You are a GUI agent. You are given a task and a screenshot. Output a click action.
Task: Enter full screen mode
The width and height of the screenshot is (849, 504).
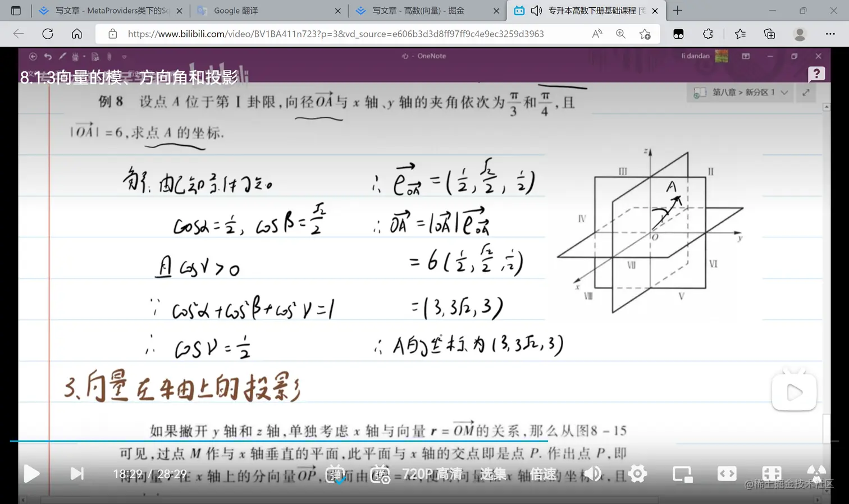click(816, 474)
